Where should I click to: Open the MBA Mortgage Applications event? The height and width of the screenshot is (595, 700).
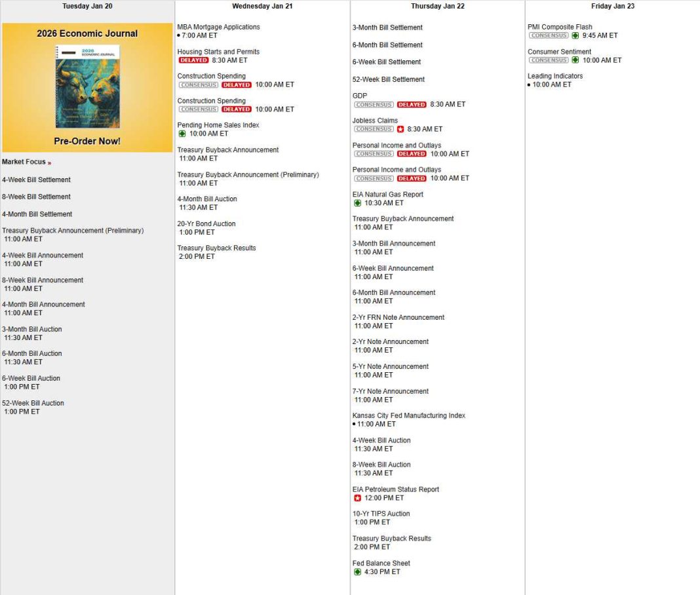[x=218, y=27]
